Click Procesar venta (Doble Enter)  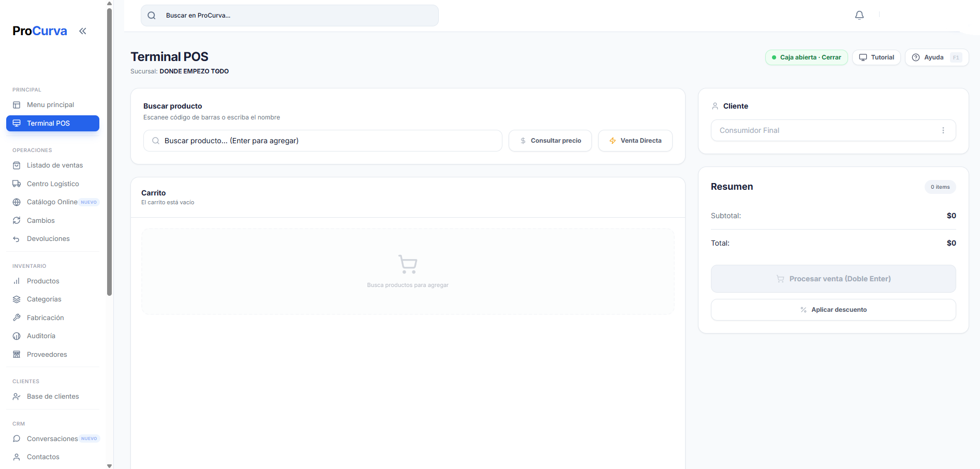[833, 279]
